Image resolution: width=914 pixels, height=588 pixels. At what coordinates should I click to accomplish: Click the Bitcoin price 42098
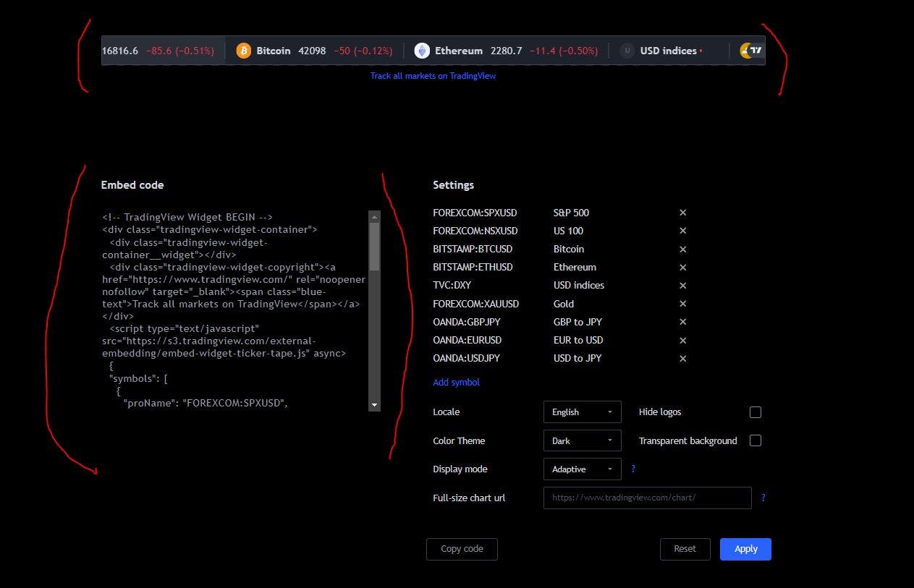pos(312,51)
